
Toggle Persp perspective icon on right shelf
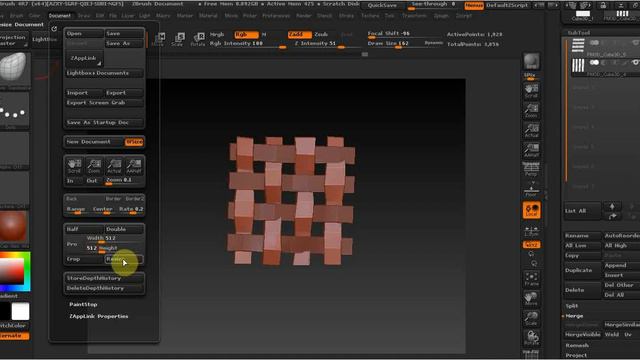[x=531, y=169]
